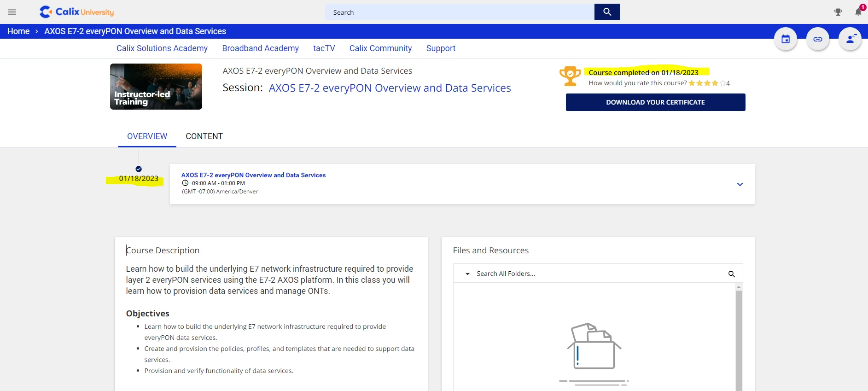
Task: Open Calix Community menu item
Action: (380, 48)
